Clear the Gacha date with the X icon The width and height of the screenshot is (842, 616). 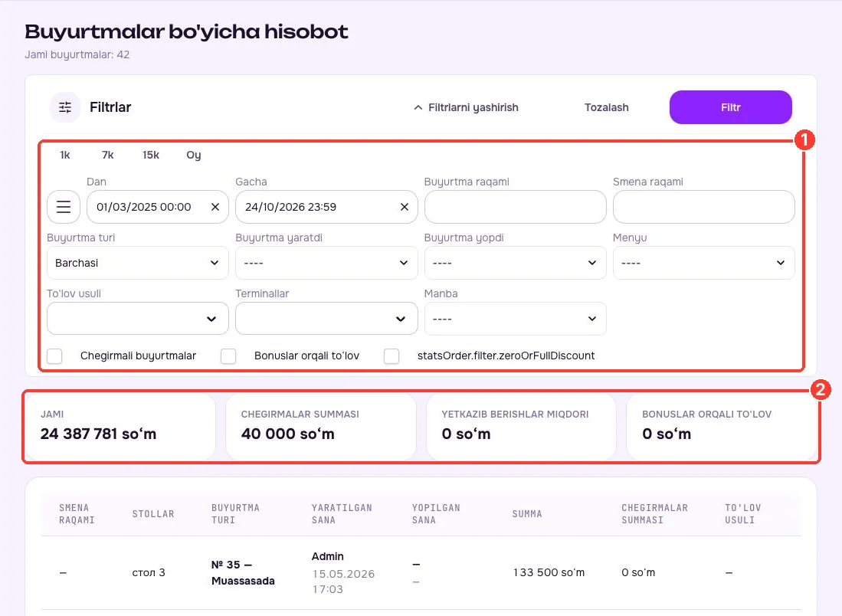click(x=405, y=207)
